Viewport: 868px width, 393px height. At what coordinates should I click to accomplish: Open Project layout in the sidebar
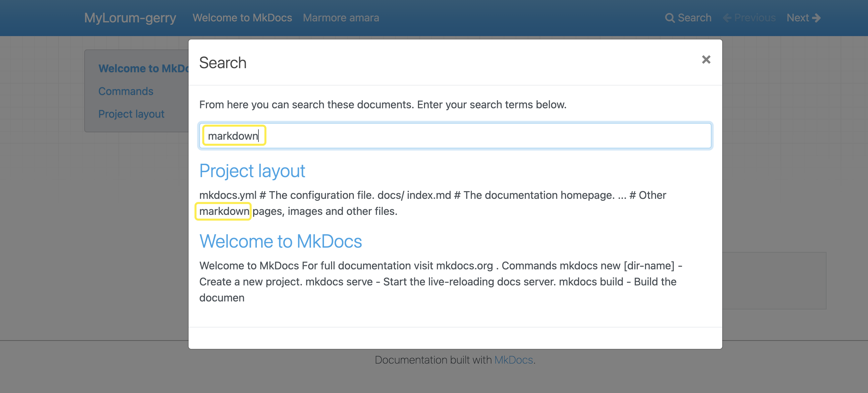click(131, 114)
